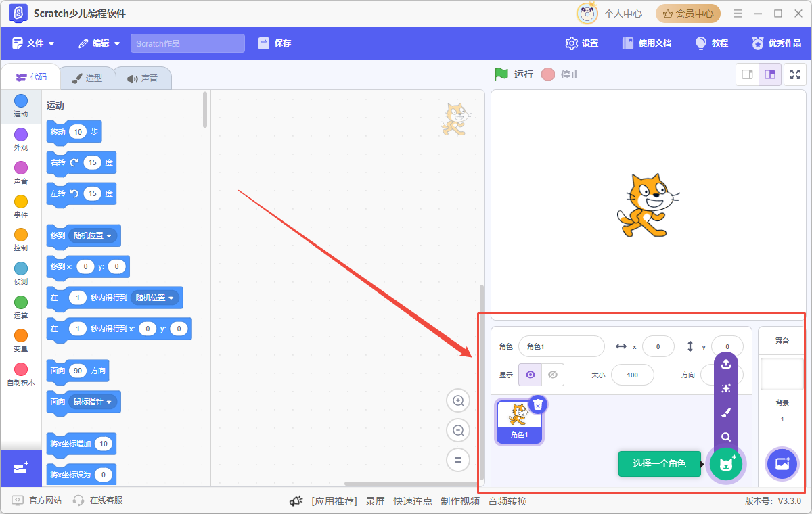Open the 录屏 recommended app
This screenshot has width=812, height=514.
click(x=376, y=501)
